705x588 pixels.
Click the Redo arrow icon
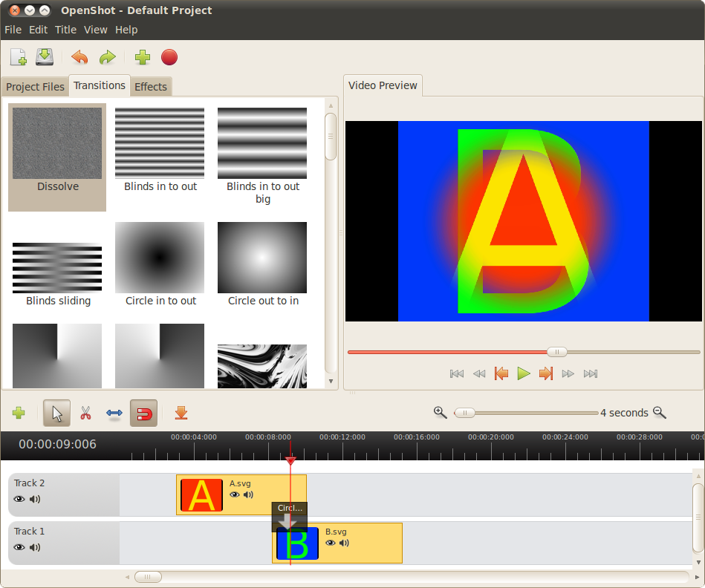pyautogui.click(x=108, y=57)
